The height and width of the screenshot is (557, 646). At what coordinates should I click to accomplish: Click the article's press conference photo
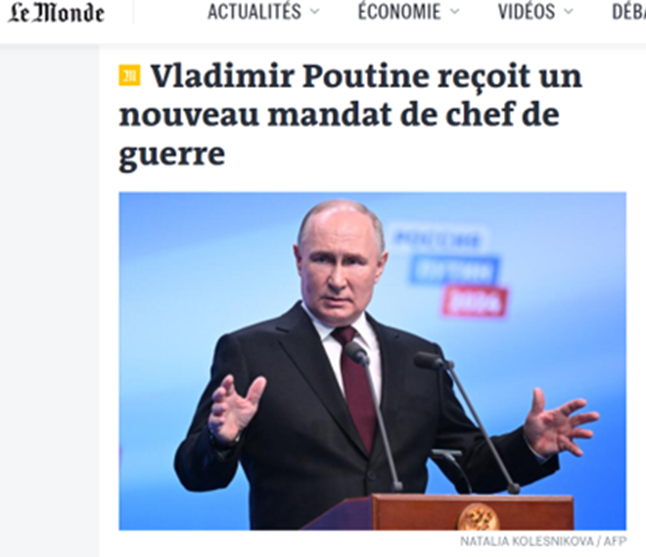[372, 361]
